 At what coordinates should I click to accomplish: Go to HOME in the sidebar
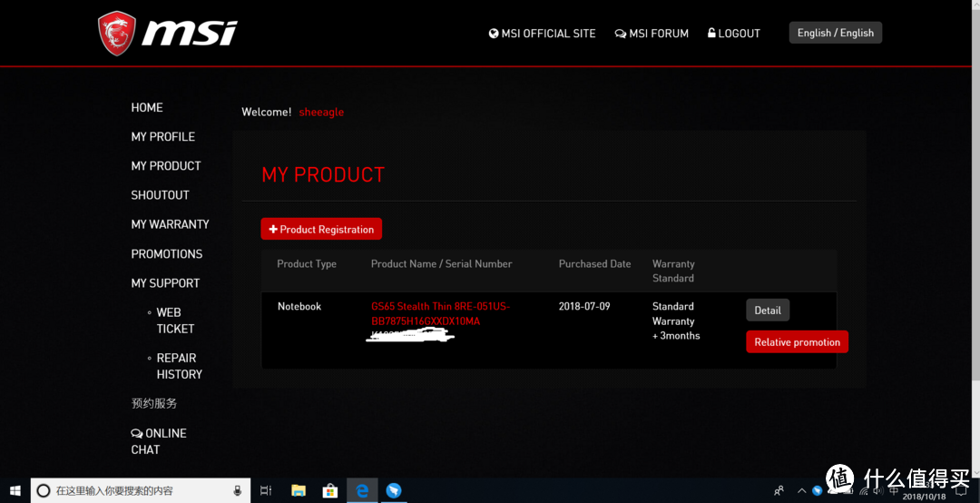(x=147, y=108)
